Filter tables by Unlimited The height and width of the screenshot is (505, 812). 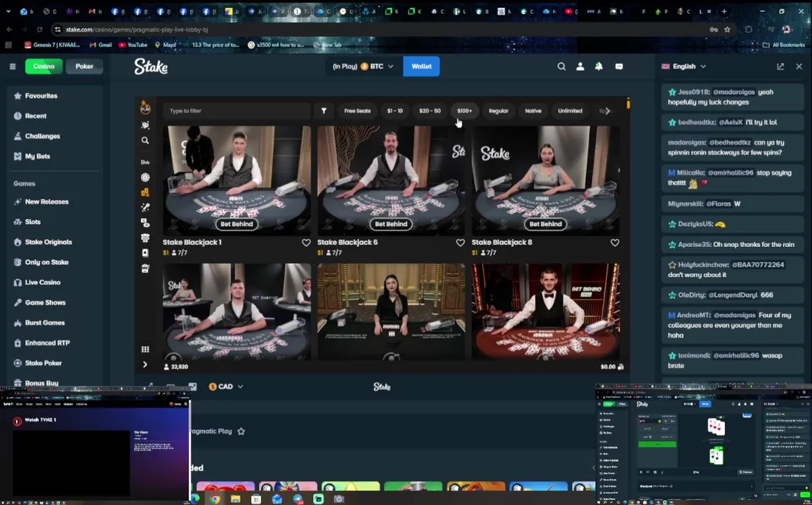(x=570, y=111)
